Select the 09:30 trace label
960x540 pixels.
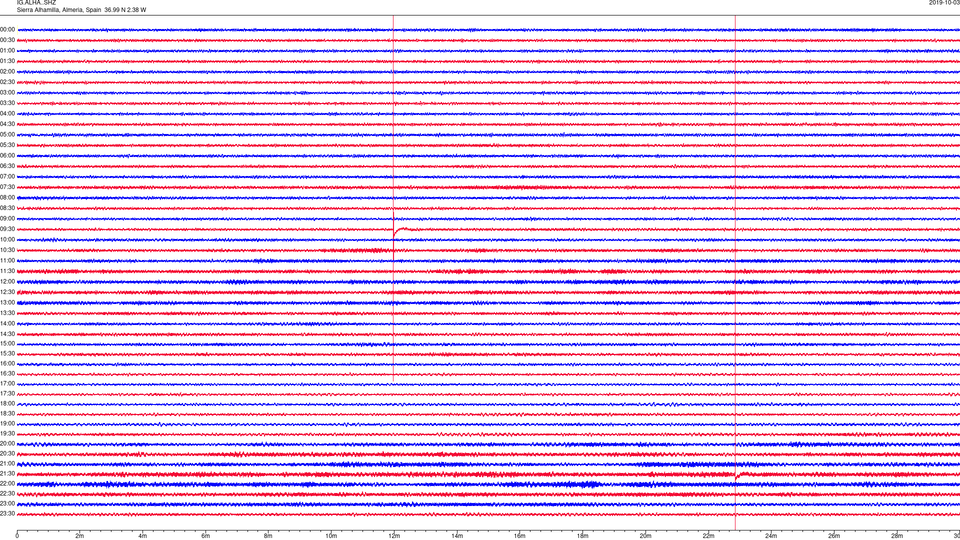7,230
